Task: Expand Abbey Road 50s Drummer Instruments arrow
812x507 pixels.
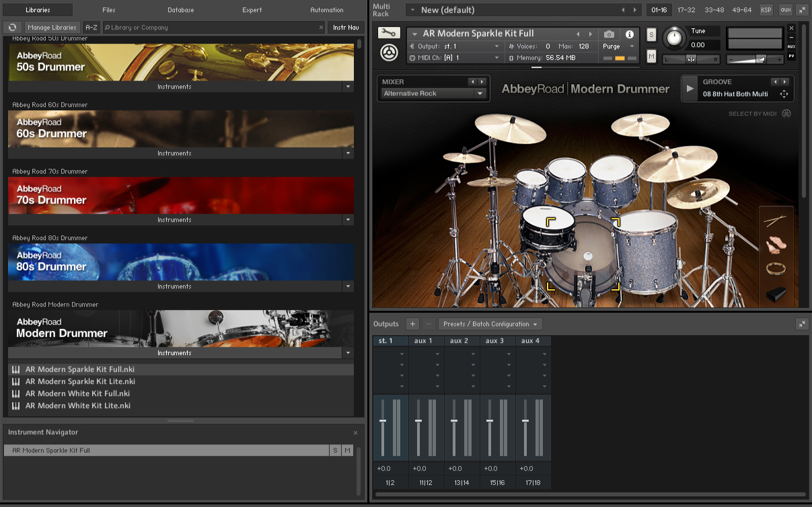Action: coord(348,87)
